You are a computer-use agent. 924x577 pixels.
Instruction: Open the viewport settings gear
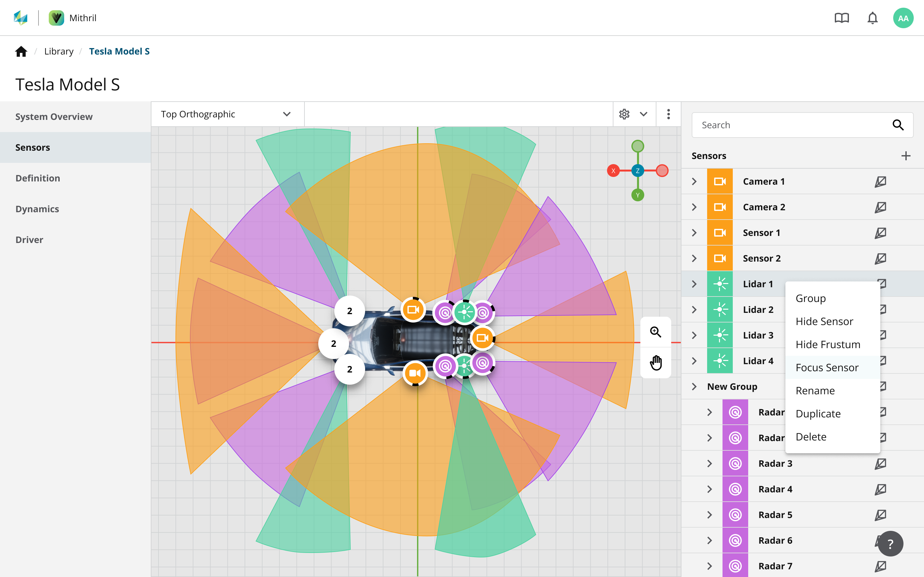(x=624, y=114)
